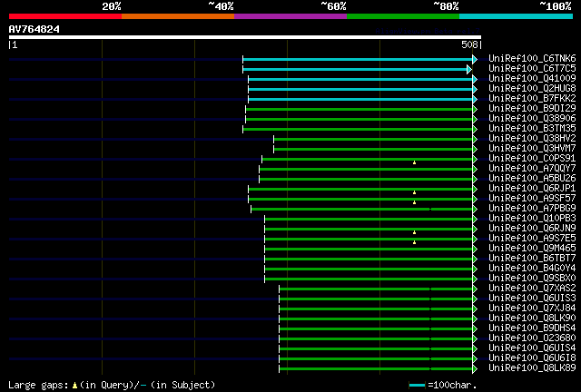Select the UniRef100_Q38HV2 label

(532, 139)
